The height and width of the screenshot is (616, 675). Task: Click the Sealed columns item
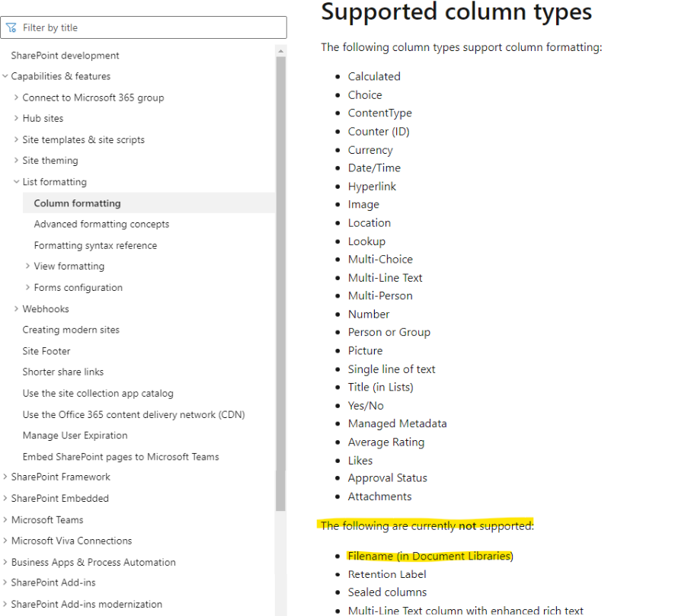click(387, 592)
